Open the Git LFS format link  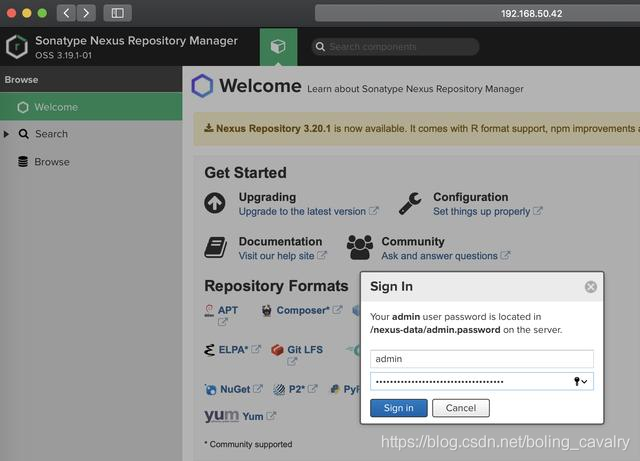pyautogui.click(x=305, y=350)
